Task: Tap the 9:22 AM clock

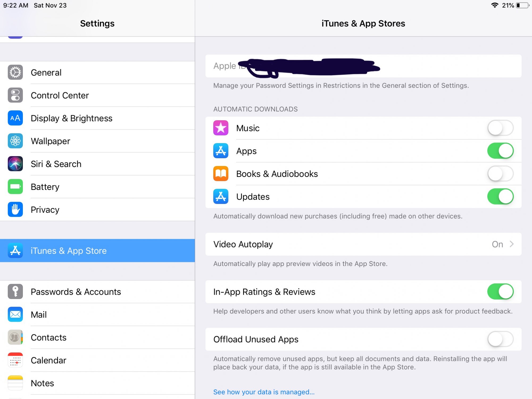Action: [x=16, y=5]
